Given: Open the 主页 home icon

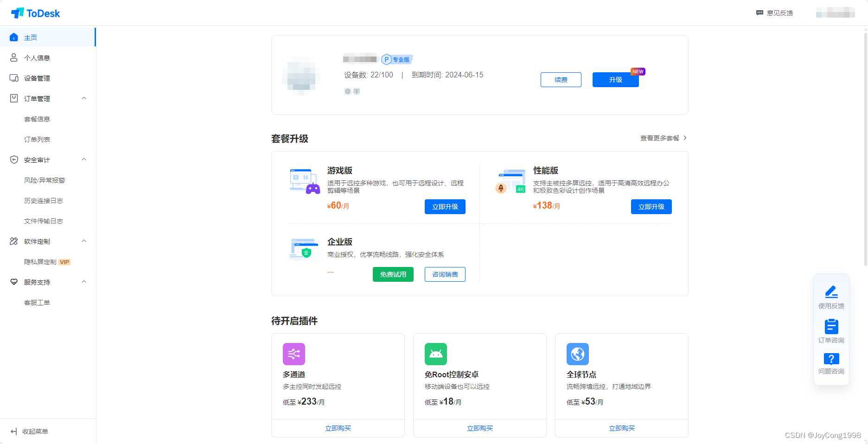Looking at the screenshot, I should [x=14, y=38].
